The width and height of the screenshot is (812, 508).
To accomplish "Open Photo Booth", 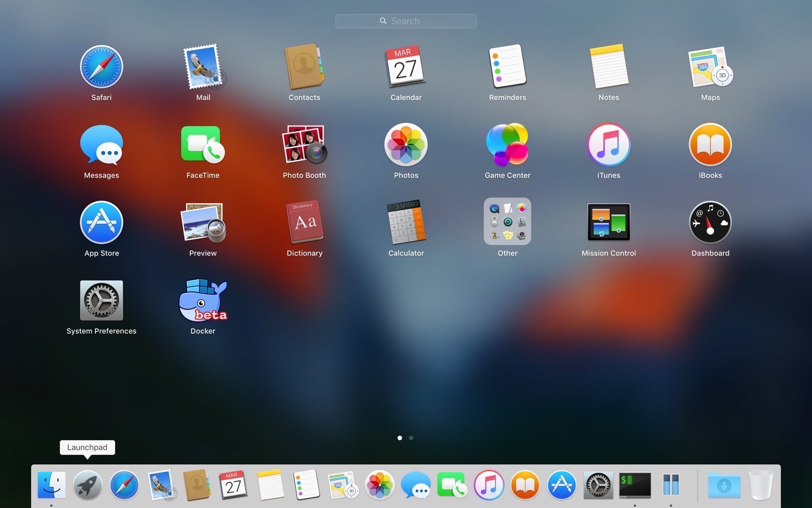I will pyautogui.click(x=304, y=144).
